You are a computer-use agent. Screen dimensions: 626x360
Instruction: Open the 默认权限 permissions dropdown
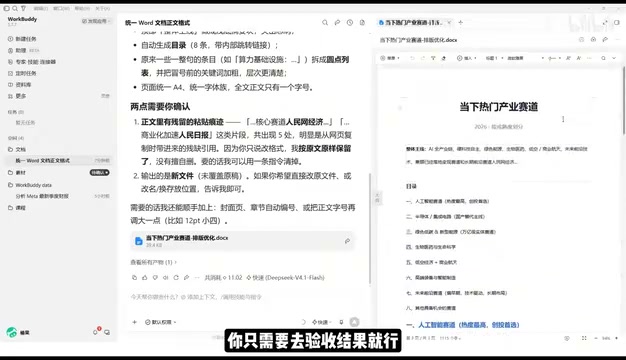160,322
